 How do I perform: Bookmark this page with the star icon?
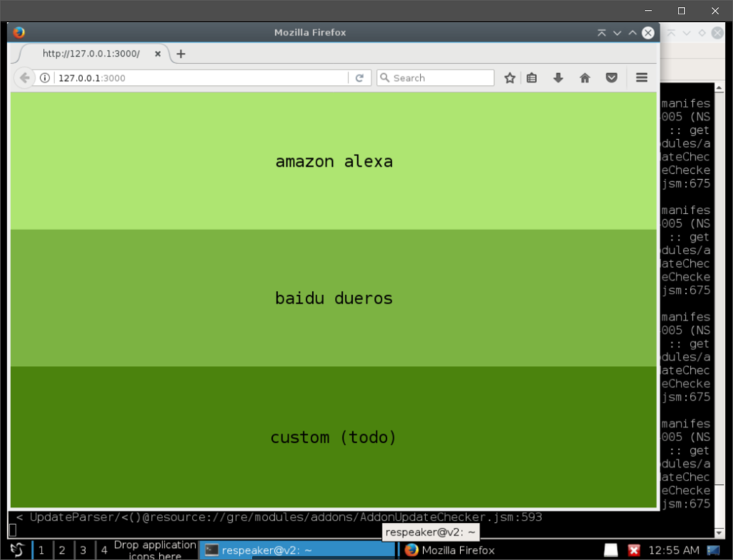(510, 77)
